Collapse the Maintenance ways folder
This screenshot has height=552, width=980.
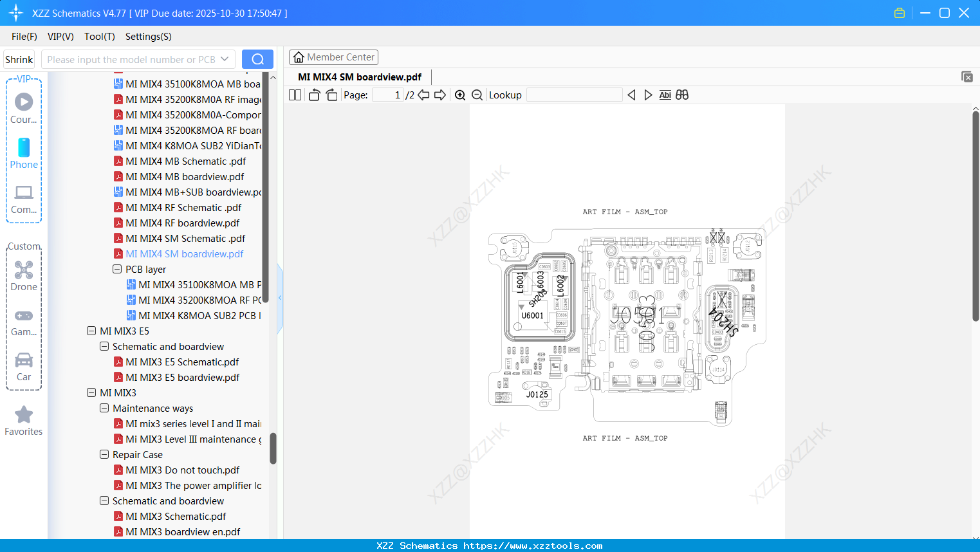click(104, 408)
